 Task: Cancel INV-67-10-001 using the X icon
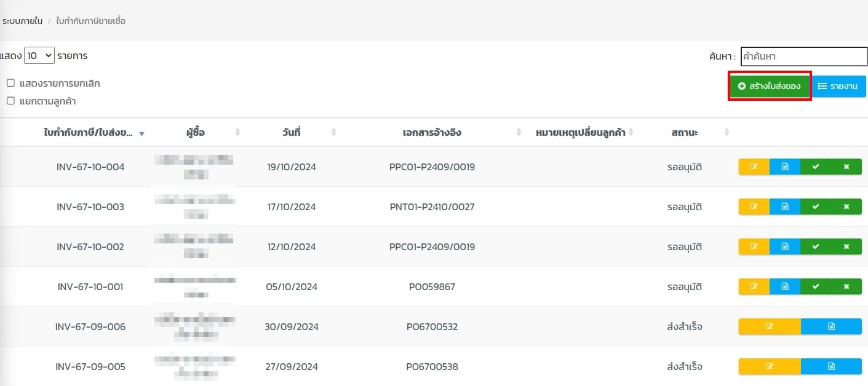846,287
